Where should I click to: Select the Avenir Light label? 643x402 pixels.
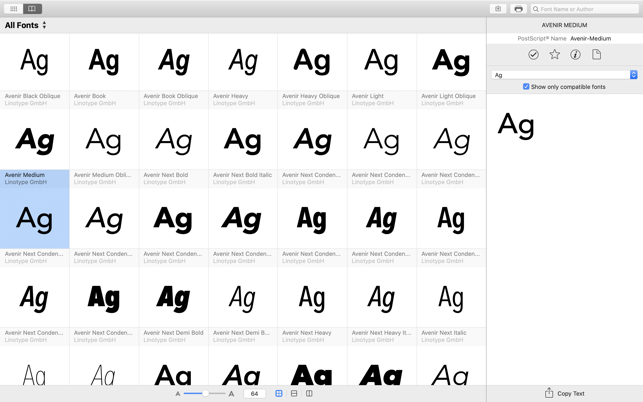[368, 96]
